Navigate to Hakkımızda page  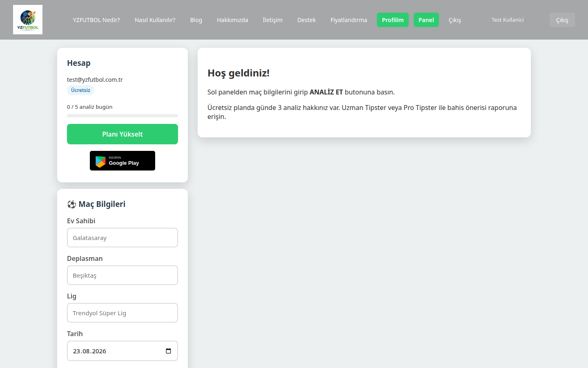click(x=232, y=20)
